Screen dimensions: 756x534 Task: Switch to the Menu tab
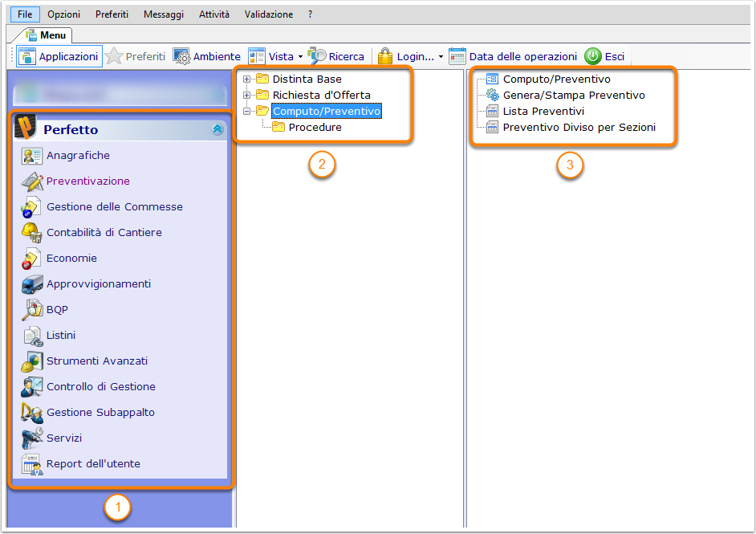[46, 35]
